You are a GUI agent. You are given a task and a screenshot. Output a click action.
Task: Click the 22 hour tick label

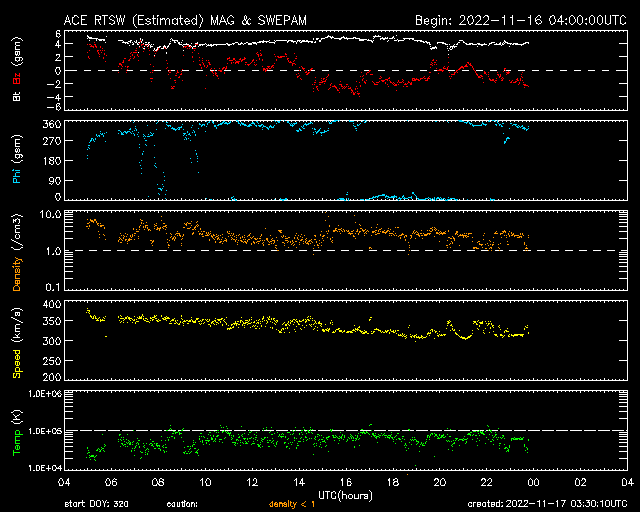pos(487,483)
